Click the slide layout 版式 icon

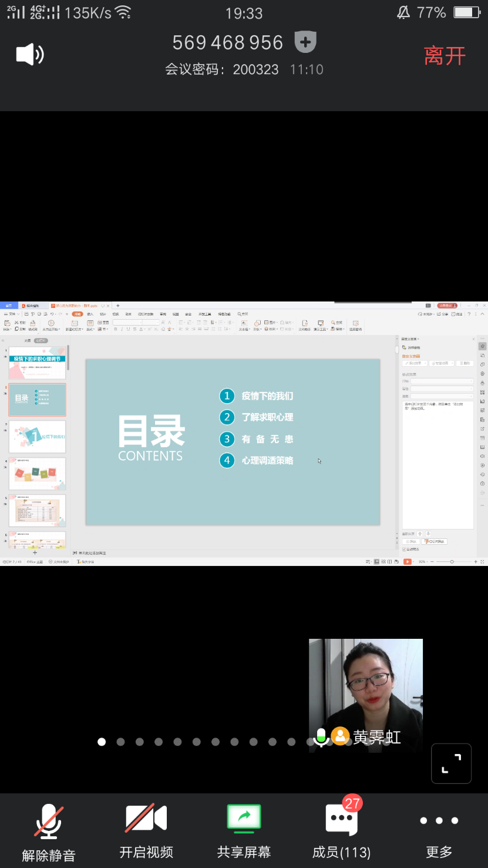click(89, 324)
